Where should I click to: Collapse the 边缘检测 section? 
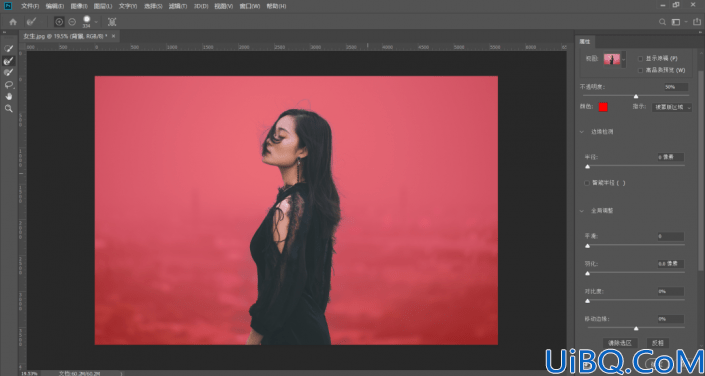pos(582,132)
